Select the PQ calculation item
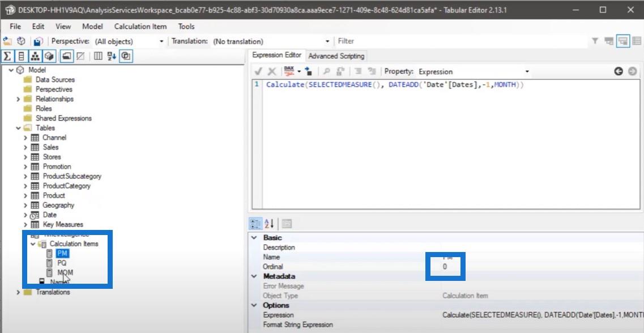The height and width of the screenshot is (333, 644). [x=62, y=263]
